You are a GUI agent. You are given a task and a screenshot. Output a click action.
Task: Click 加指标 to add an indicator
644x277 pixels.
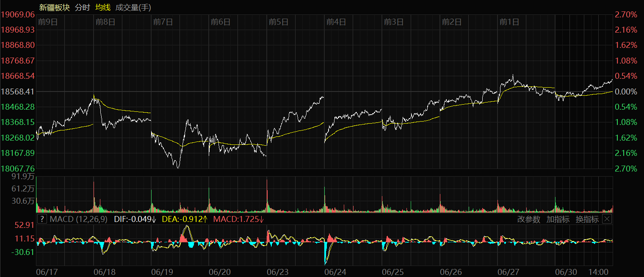tap(558, 219)
